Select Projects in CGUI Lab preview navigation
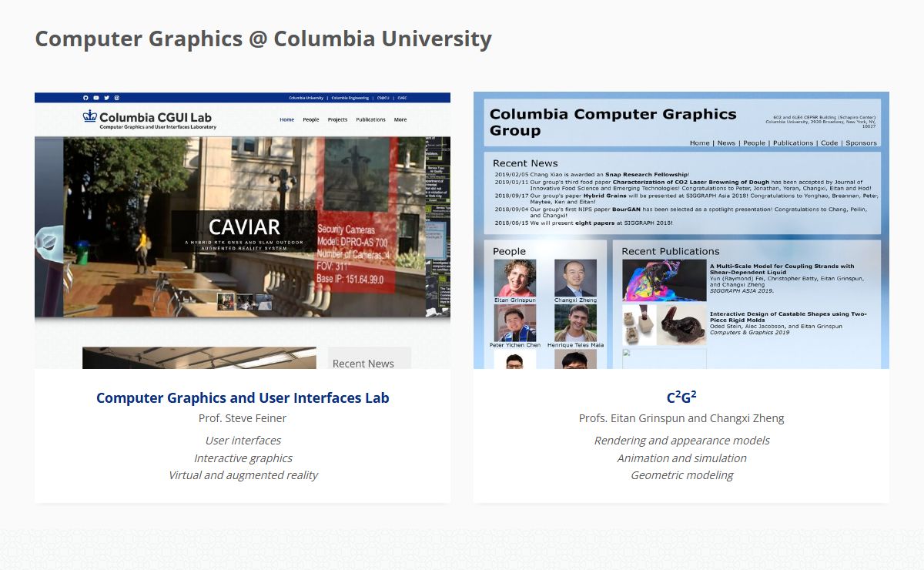This screenshot has height=570, width=924. (337, 119)
